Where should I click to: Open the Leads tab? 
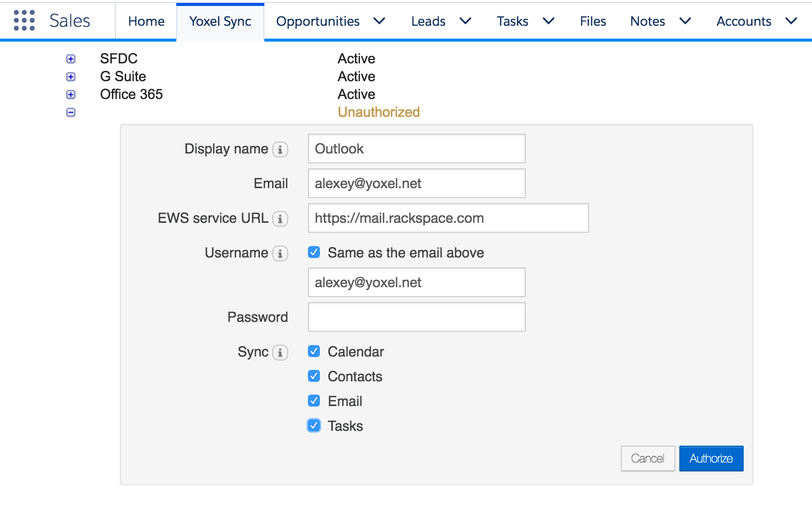click(x=428, y=21)
